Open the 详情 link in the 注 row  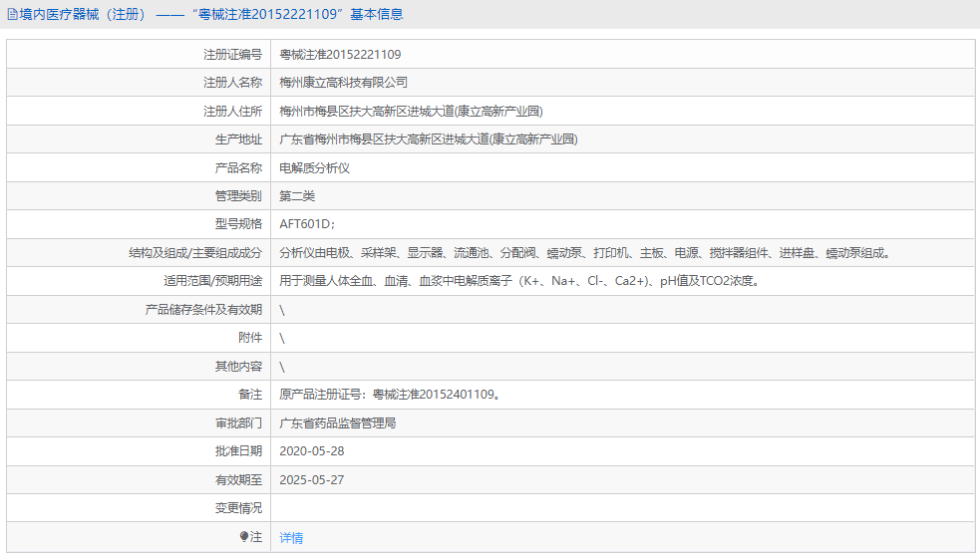291,537
